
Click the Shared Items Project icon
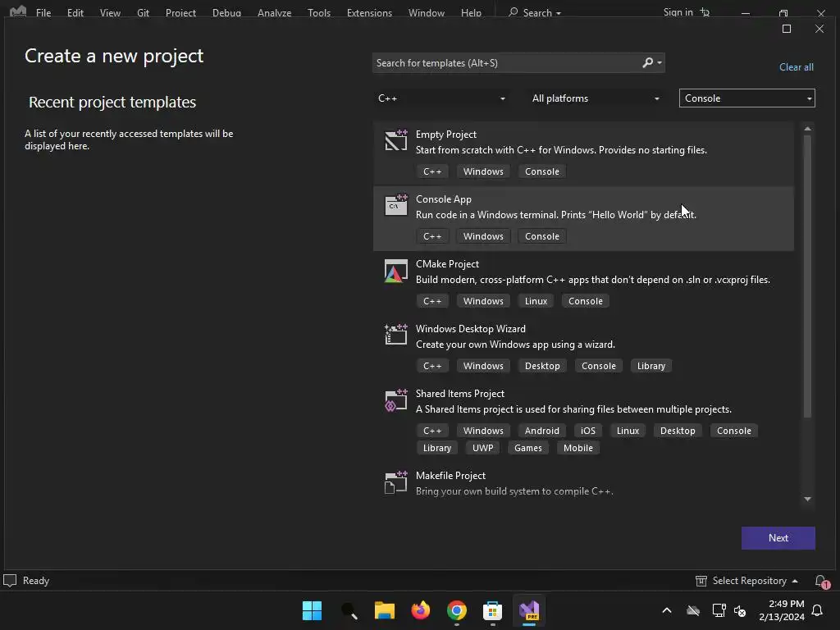pyautogui.click(x=396, y=400)
